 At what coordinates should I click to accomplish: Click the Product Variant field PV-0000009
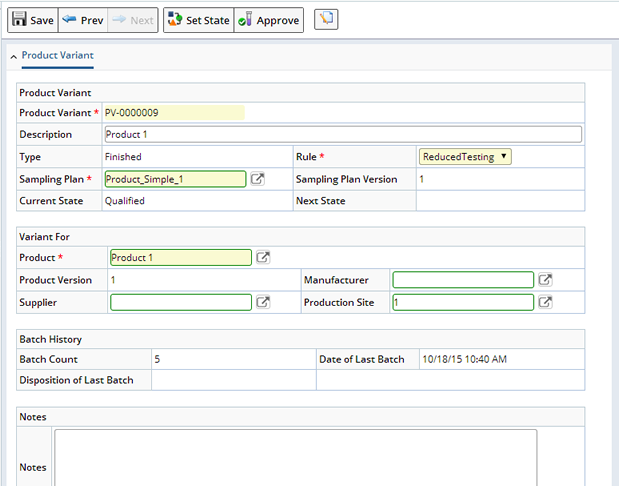(x=174, y=113)
